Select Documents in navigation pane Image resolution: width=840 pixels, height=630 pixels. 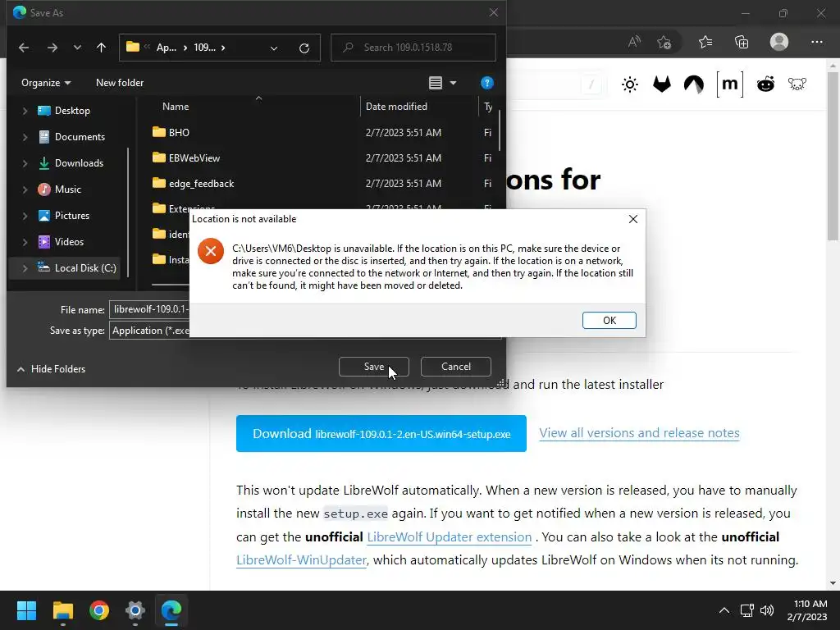[80, 137]
